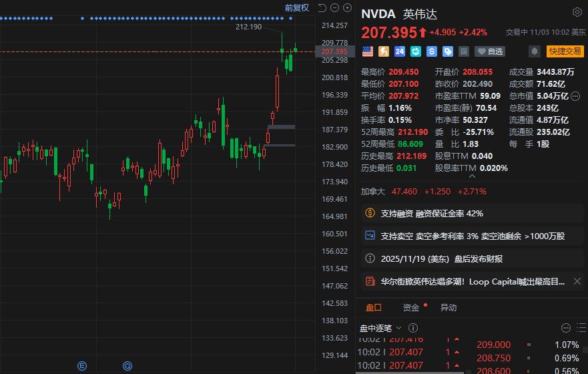Open info icon next to 盘中逐笔
Viewport: 588px width, 374px height.
tap(412, 328)
